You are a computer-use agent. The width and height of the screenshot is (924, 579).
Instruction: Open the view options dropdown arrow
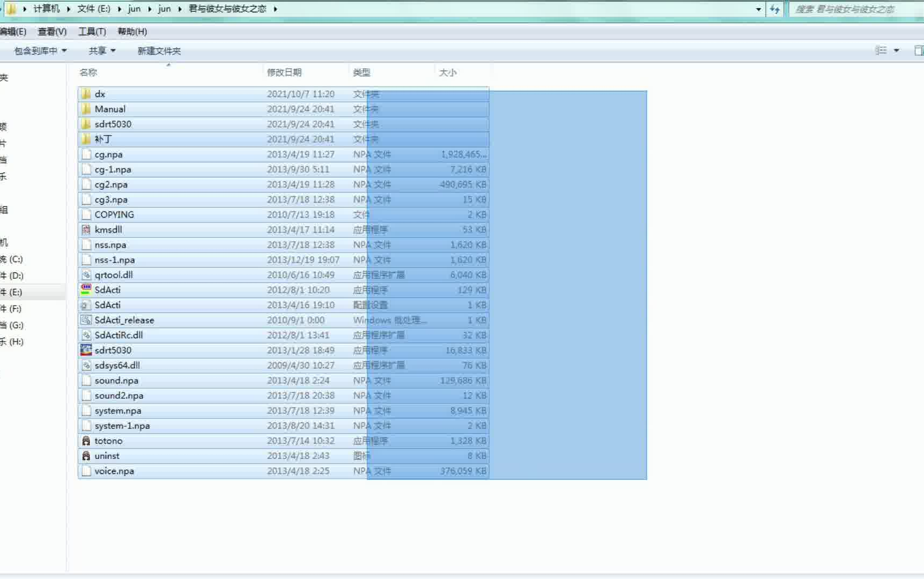click(896, 50)
